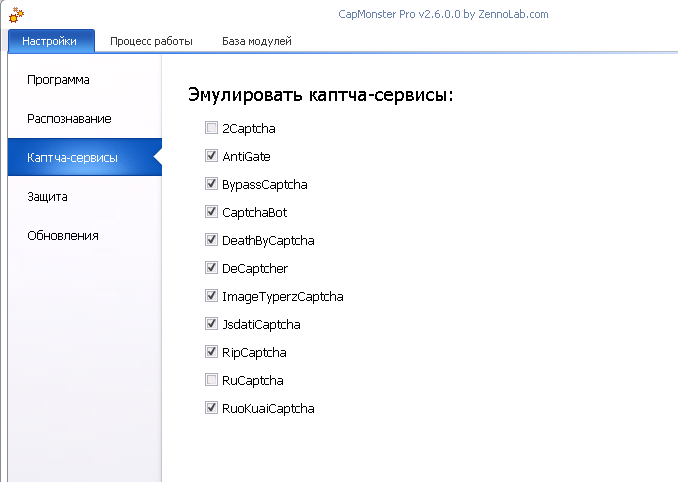
Task: Click the Эмулировать каптча-сервисы heading
Action: (x=320, y=95)
